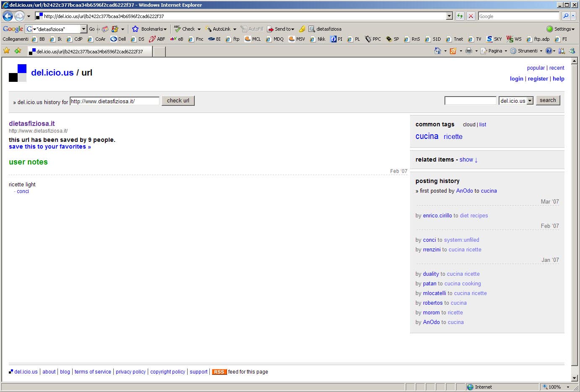
Task: Open a new blank tab
Action: (x=159, y=52)
